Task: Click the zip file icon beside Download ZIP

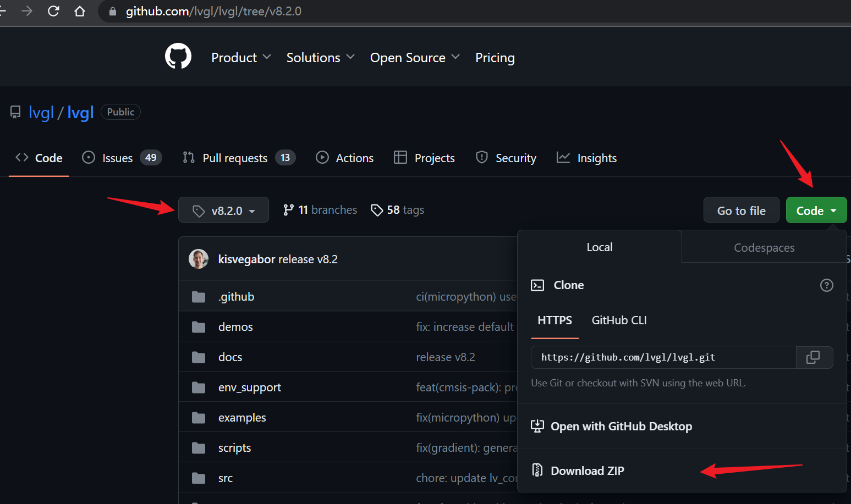Action: tap(537, 470)
